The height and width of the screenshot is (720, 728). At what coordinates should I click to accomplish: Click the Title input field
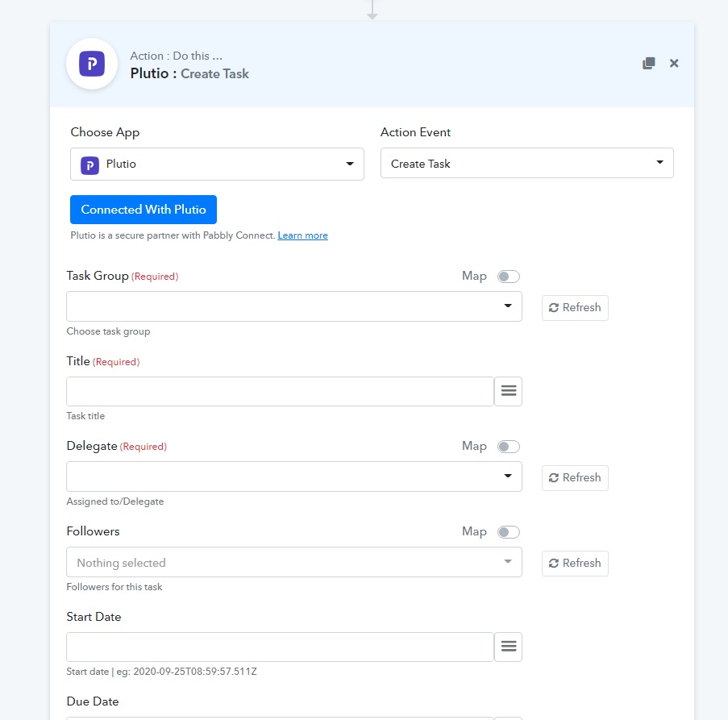280,391
